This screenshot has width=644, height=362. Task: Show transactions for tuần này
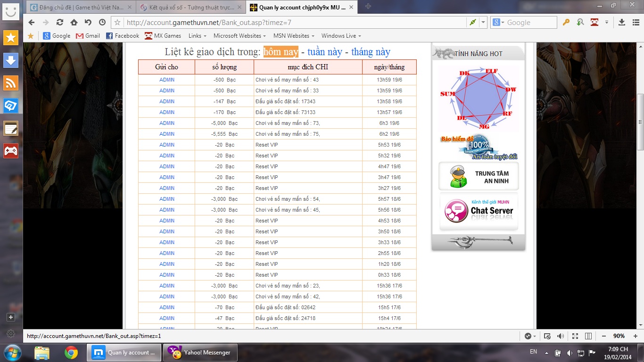click(325, 52)
